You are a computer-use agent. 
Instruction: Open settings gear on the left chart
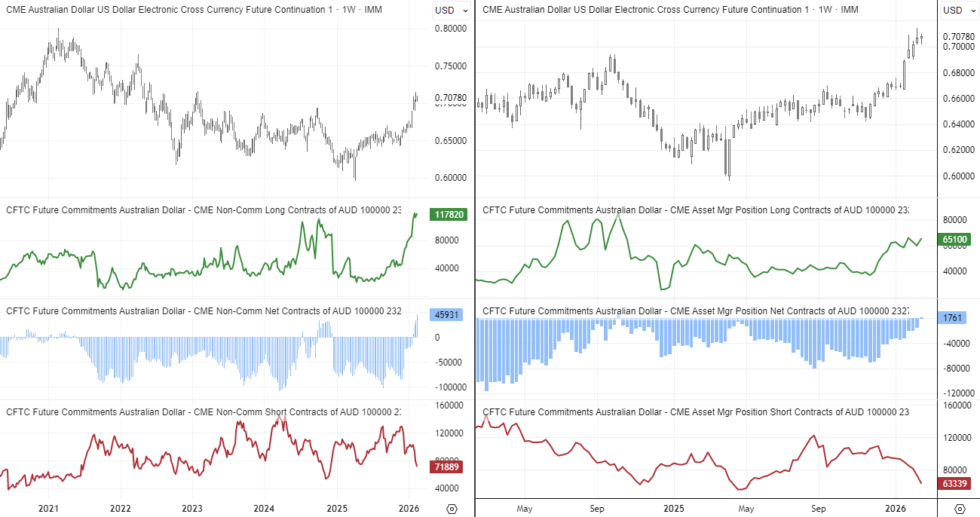[x=451, y=509]
